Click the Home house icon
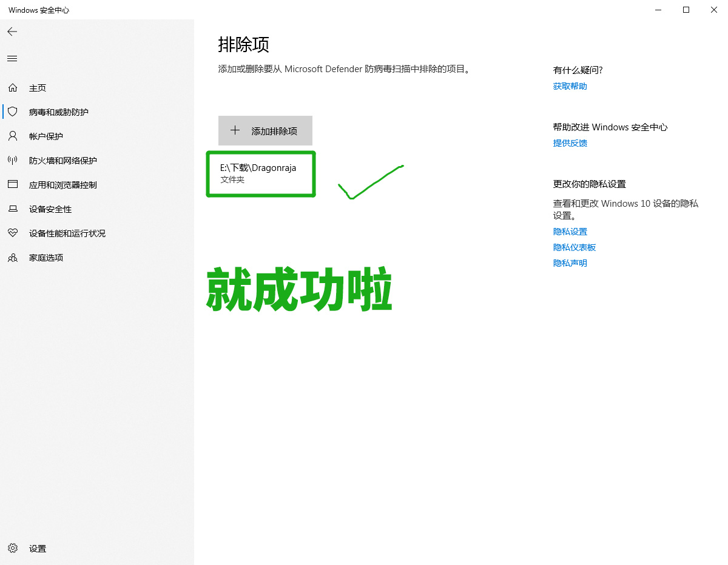This screenshot has width=728, height=565. tap(13, 88)
